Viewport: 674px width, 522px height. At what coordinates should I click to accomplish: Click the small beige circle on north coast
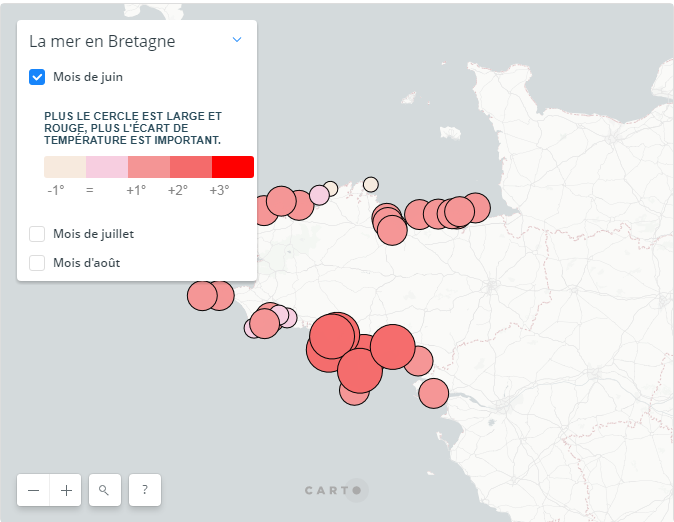click(371, 184)
